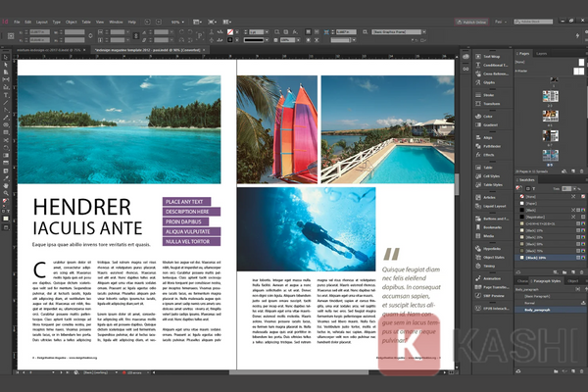Screen dimensions: 588x392
Task: Open the File menu
Action: (x=17, y=23)
